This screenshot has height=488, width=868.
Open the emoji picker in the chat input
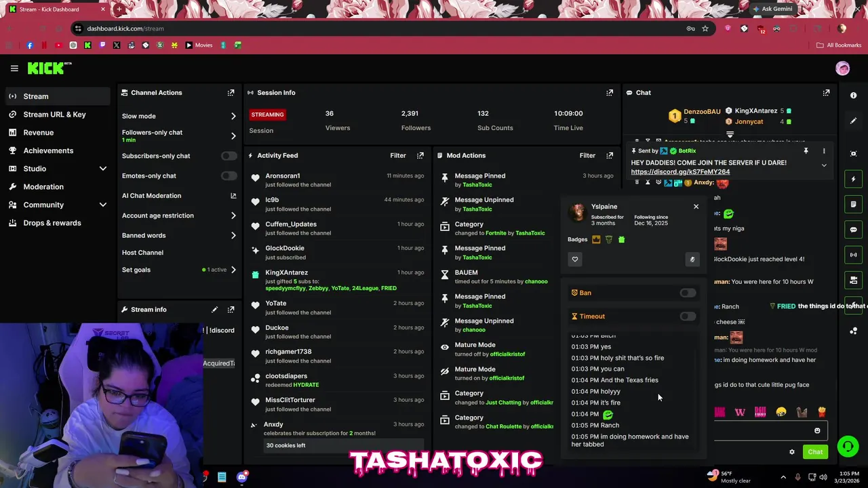click(817, 430)
